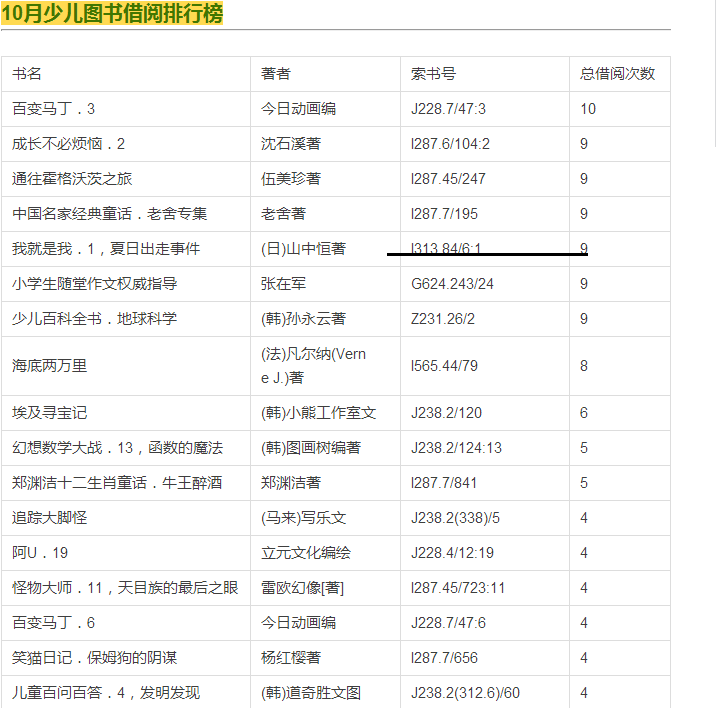716x708 pixels.
Task: Click author (韩)孙永云著
Action: point(304,319)
